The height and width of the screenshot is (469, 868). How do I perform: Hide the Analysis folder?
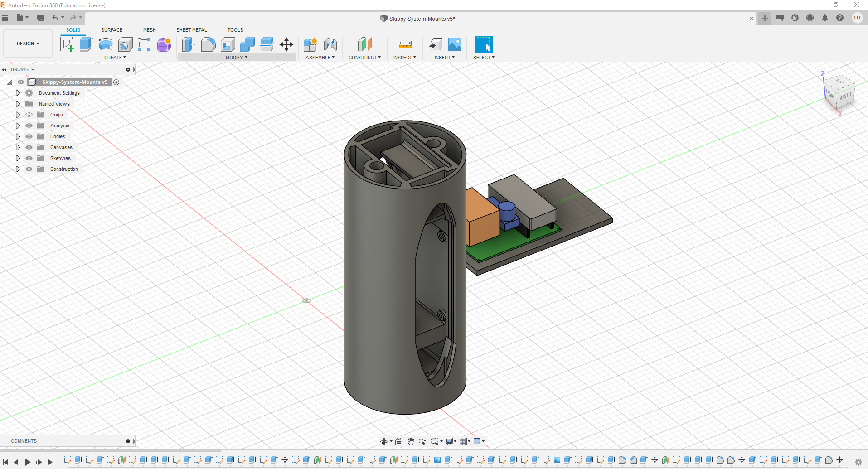point(29,126)
